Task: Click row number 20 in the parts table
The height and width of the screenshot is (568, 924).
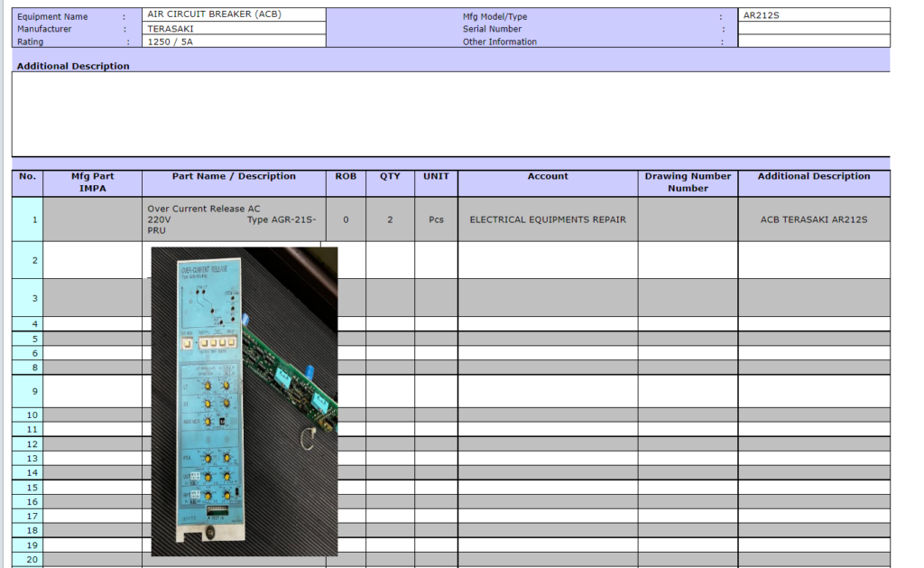Action: click(x=27, y=560)
